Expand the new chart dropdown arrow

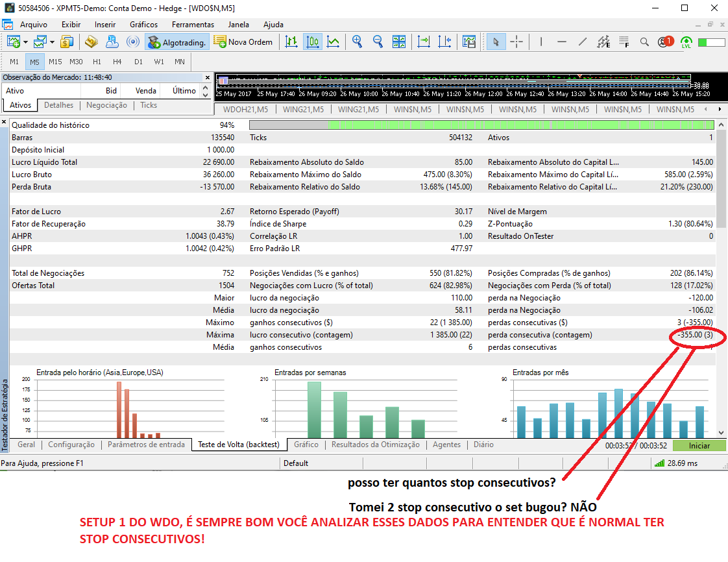pos(25,42)
